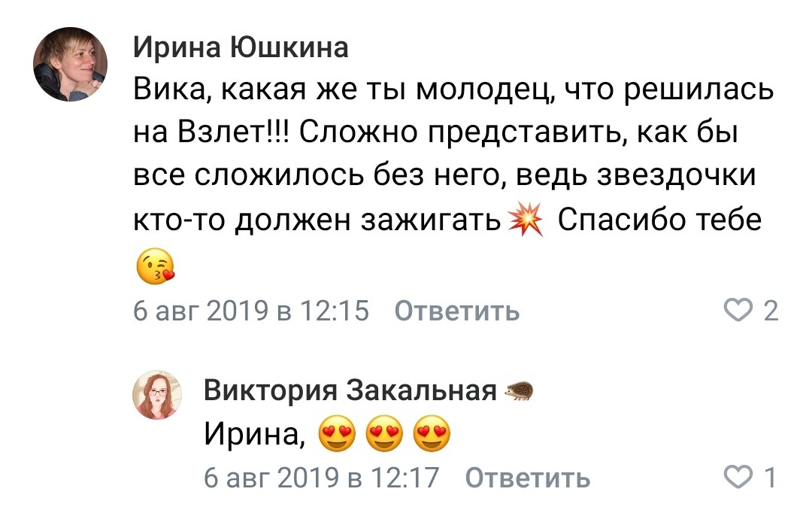Open the profile via the name Ирина Юшкина
This screenshot has width=812, height=510.
pyautogui.click(x=241, y=48)
